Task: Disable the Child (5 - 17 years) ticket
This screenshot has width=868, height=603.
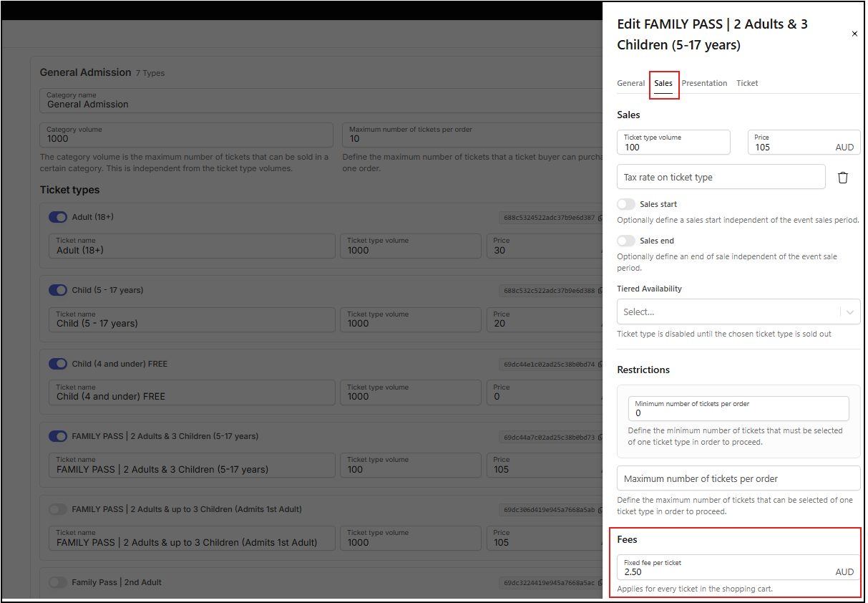Action: coord(58,290)
